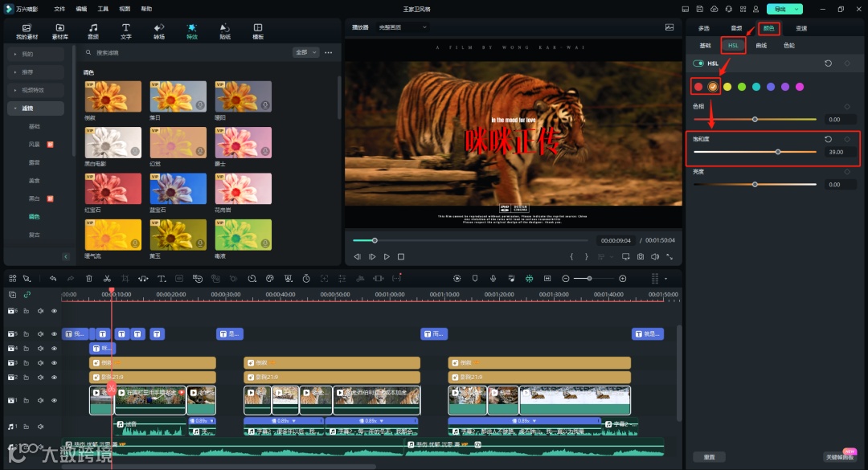Image resolution: width=868 pixels, height=470 pixels.
Task: Click the scissors split icon
Action: point(107,279)
